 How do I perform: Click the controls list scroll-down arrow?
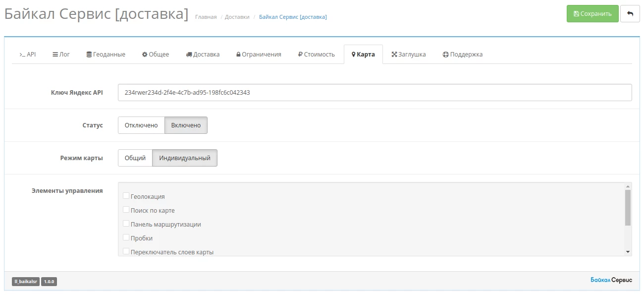(x=628, y=252)
